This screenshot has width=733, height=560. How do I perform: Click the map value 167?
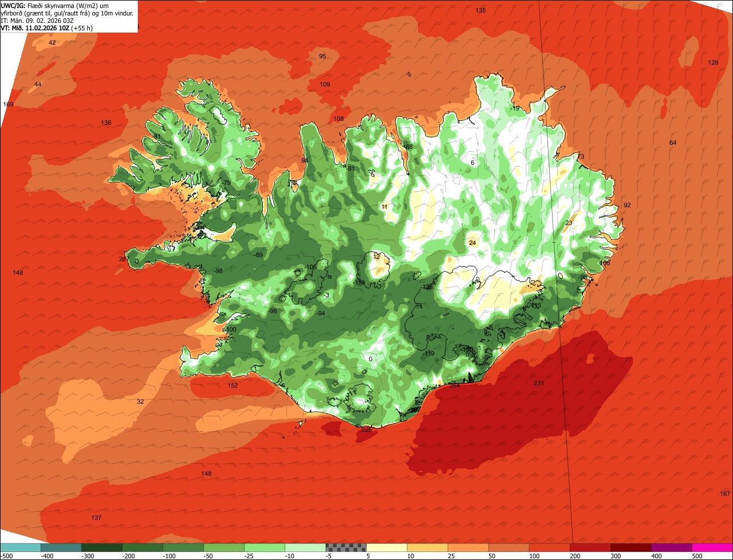[725, 494]
